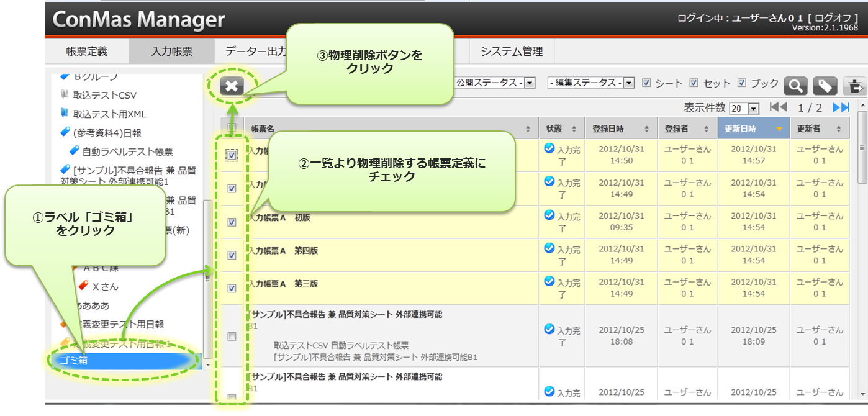The width and height of the screenshot is (868, 416).
Task: Go to the last page arrow
Action: (841, 107)
